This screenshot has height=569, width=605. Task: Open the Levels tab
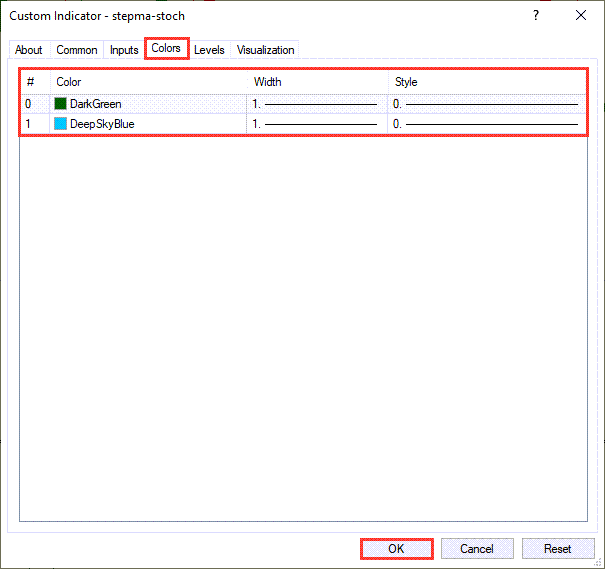point(209,50)
